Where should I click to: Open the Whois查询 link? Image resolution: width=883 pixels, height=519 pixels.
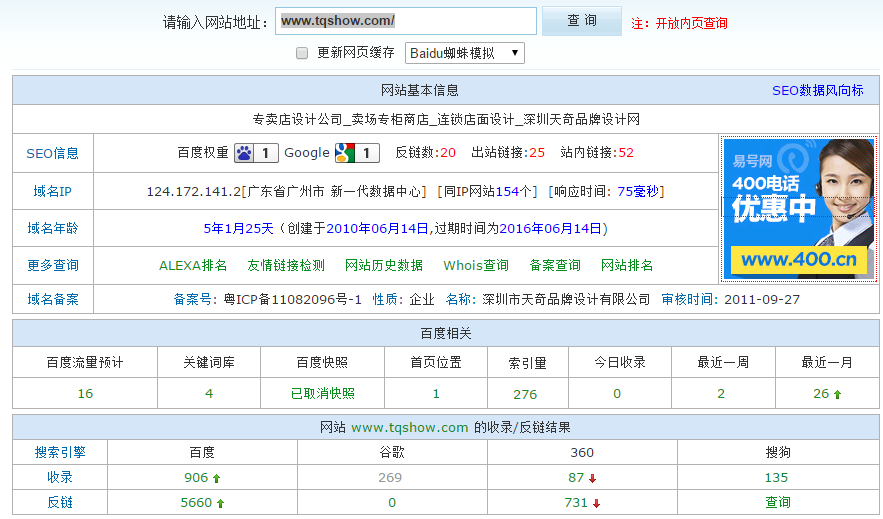click(x=476, y=265)
